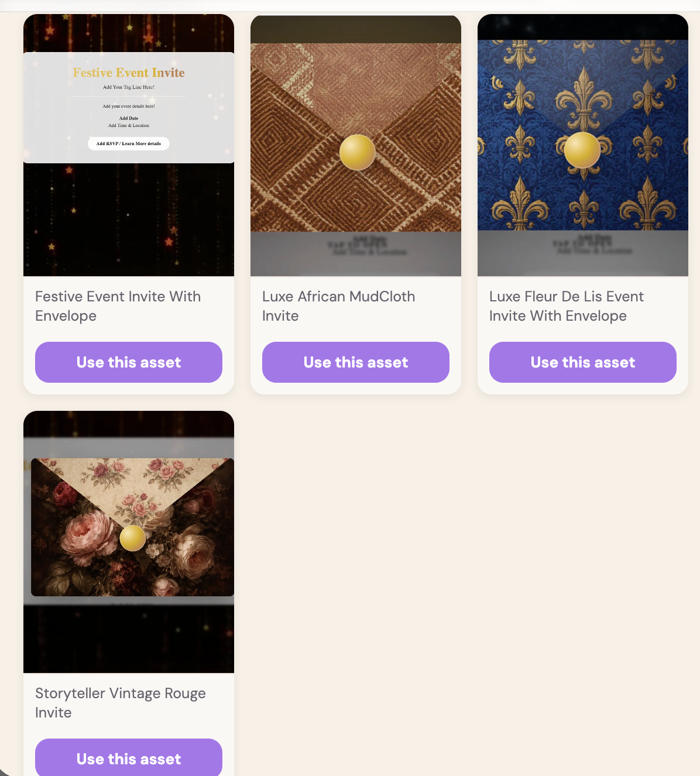Viewport: 700px width, 776px height.
Task: Click the "Luxe African MudCloth Invite" title
Action: point(338,306)
